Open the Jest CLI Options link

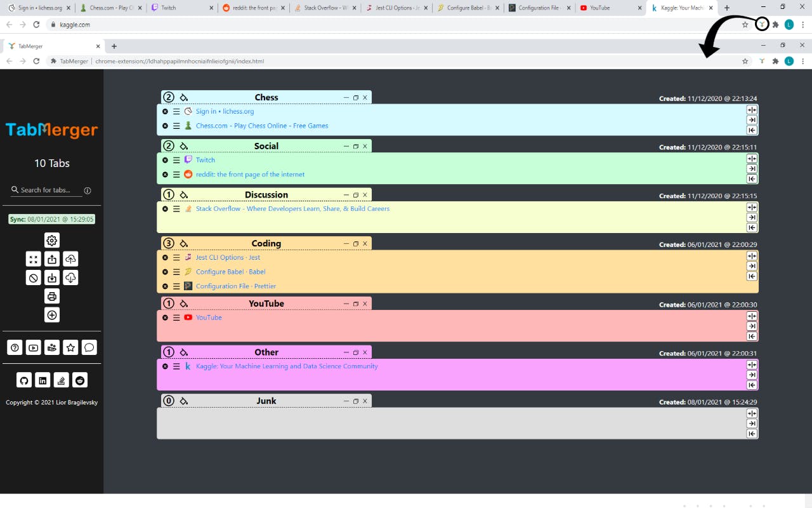coord(228,257)
